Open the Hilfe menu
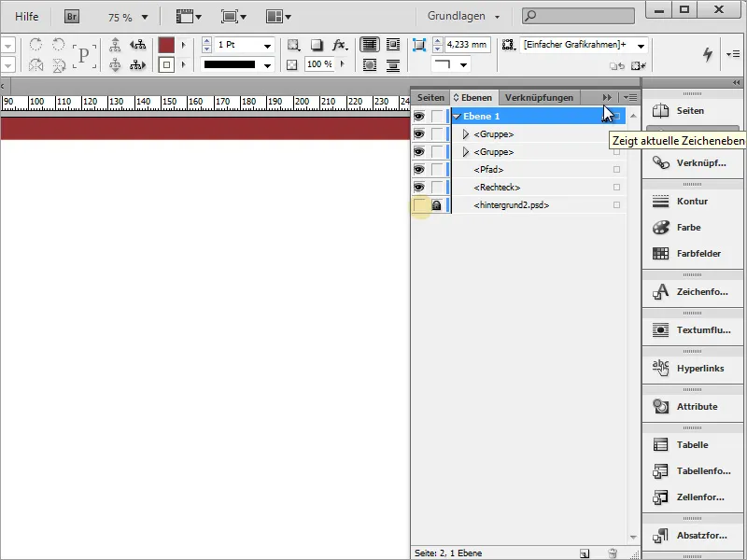Screen dimensions: 747x560 click(x=27, y=17)
